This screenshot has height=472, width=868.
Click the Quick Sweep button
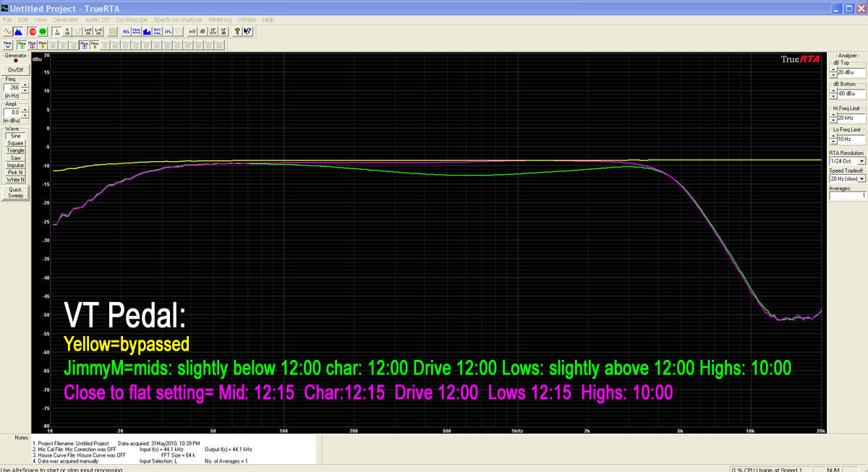15,192
